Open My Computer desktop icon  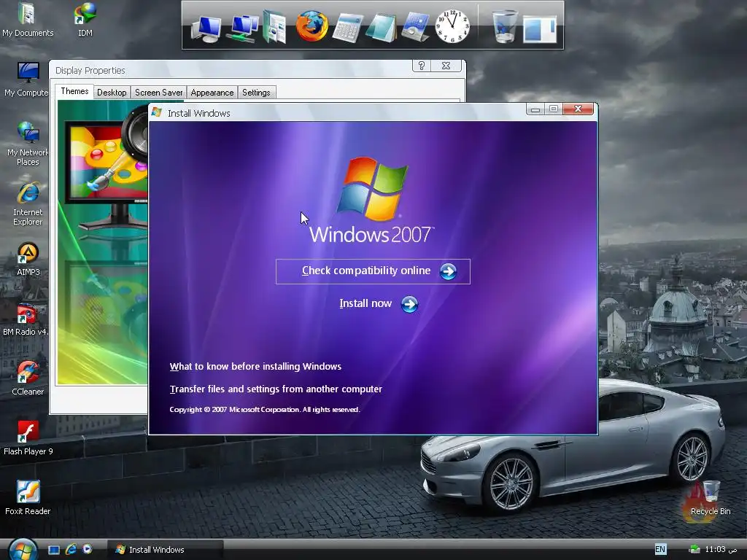(27, 79)
